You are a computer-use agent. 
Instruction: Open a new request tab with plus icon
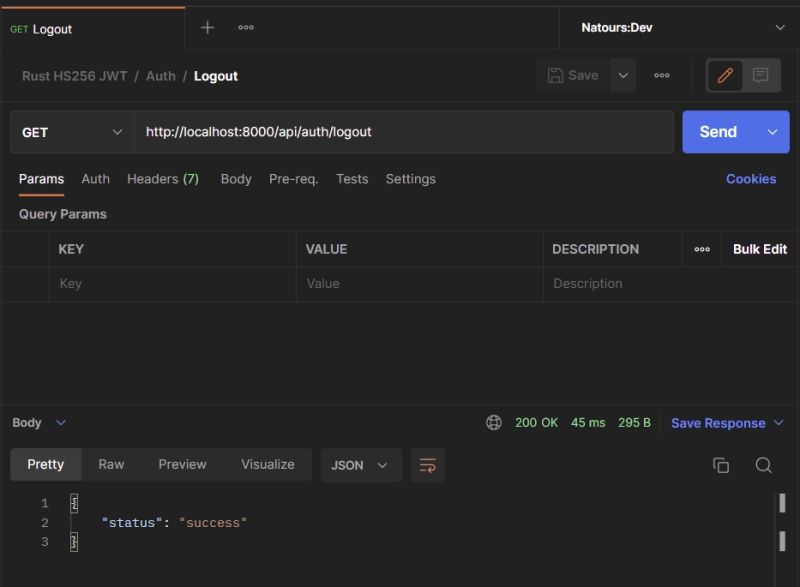[x=207, y=27]
